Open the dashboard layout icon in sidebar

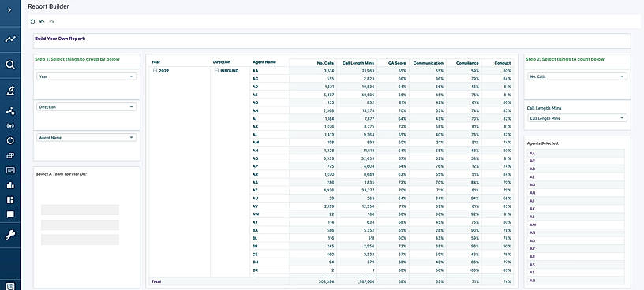pos(10,199)
